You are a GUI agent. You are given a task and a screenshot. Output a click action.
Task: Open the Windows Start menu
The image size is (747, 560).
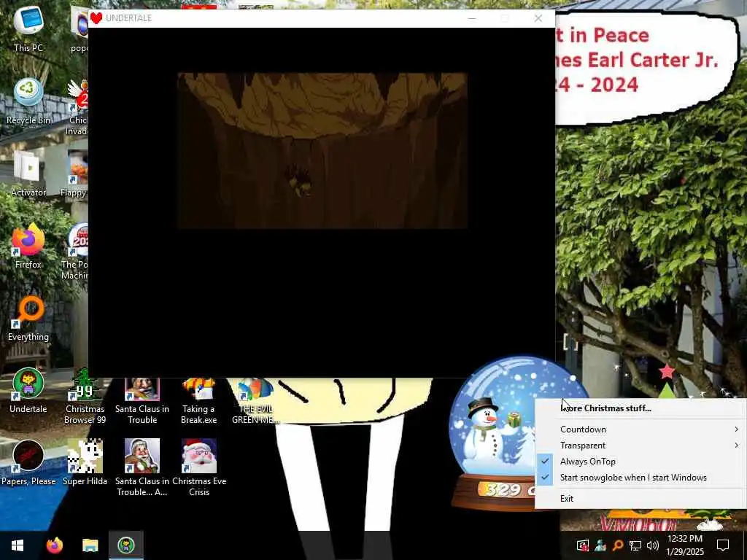pyautogui.click(x=18, y=545)
